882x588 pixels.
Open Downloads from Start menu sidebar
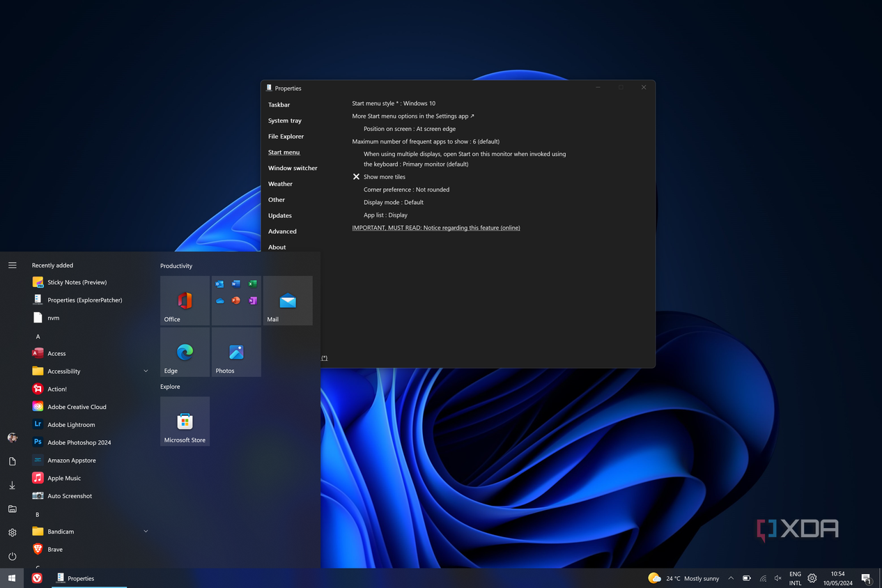pyautogui.click(x=12, y=486)
